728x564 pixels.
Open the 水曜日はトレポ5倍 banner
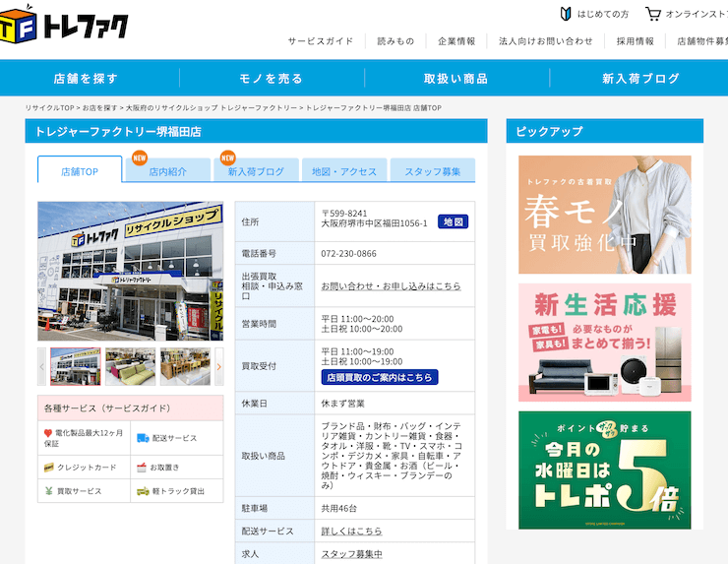point(604,470)
